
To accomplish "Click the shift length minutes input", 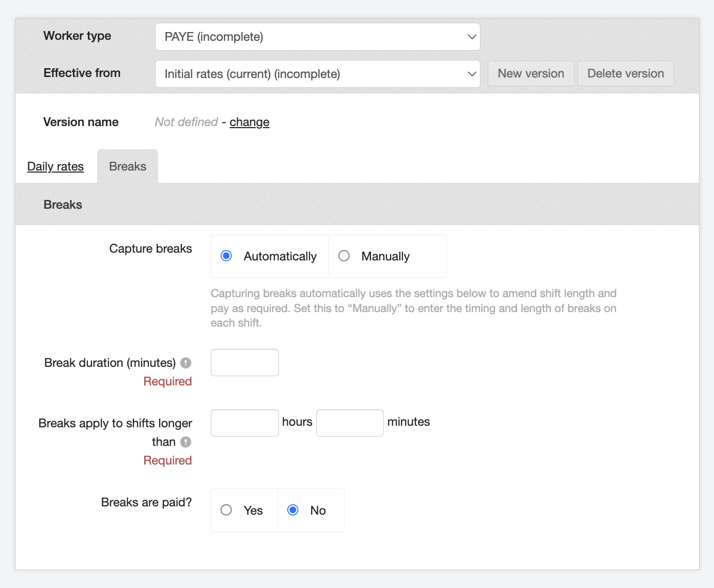I will (x=350, y=423).
